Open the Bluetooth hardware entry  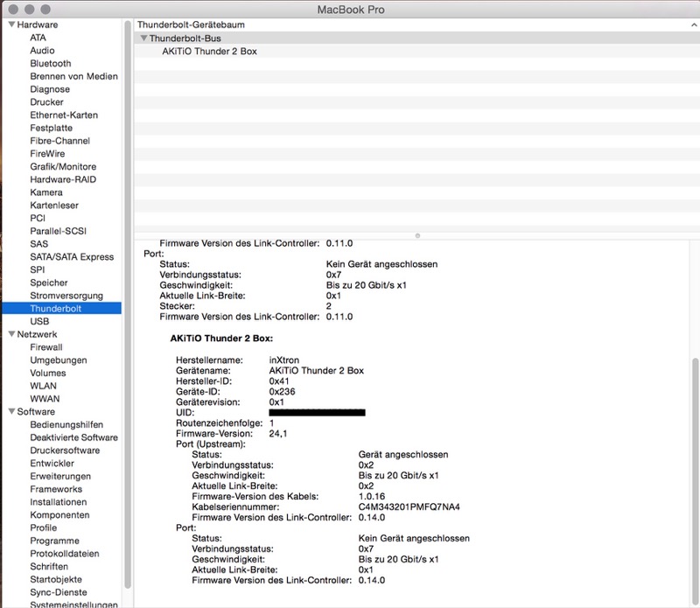click(x=51, y=63)
